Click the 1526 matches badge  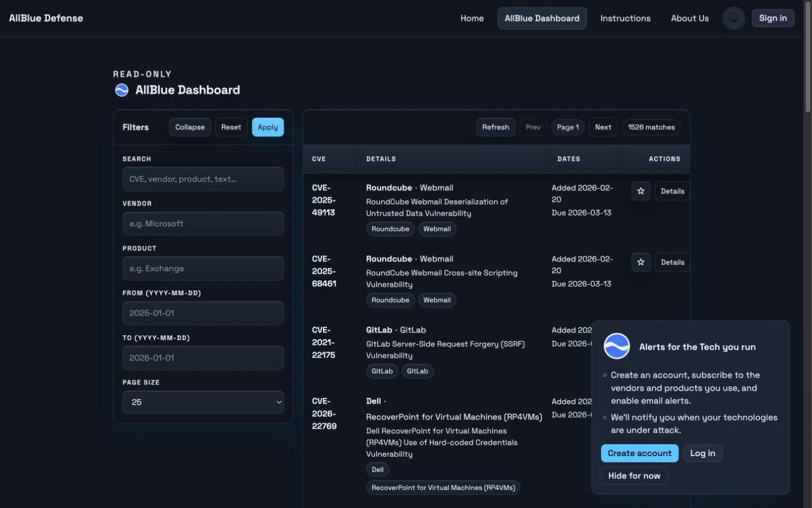[x=651, y=127]
